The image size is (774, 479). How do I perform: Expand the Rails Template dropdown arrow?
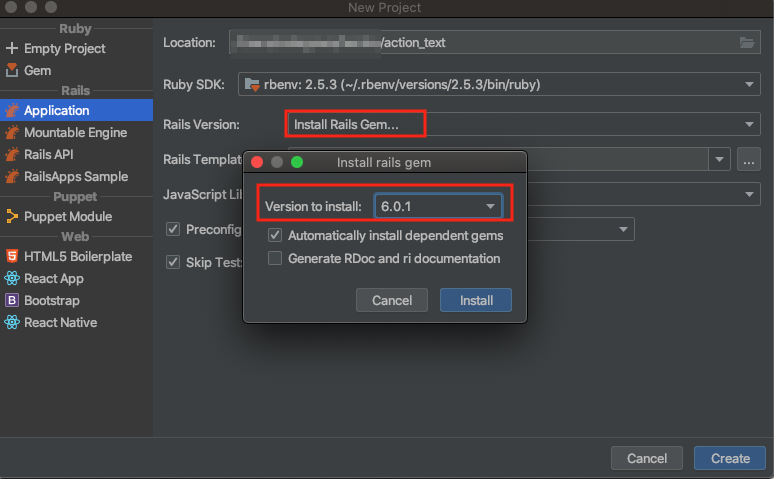click(x=719, y=160)
